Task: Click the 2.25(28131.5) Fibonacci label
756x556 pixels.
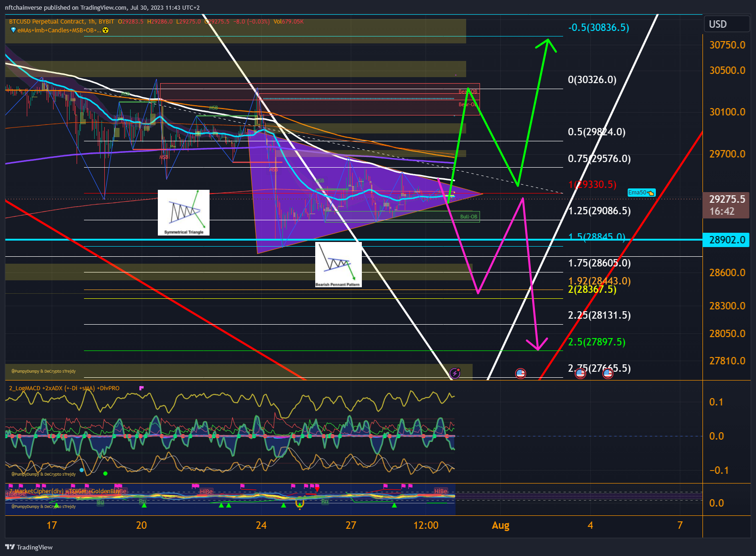Action: tap(599, 315)
